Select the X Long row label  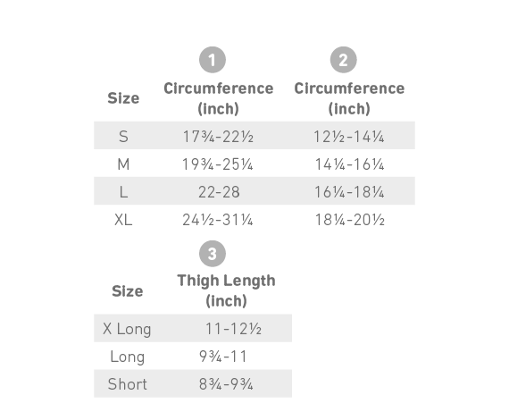(x=127, y=329)
